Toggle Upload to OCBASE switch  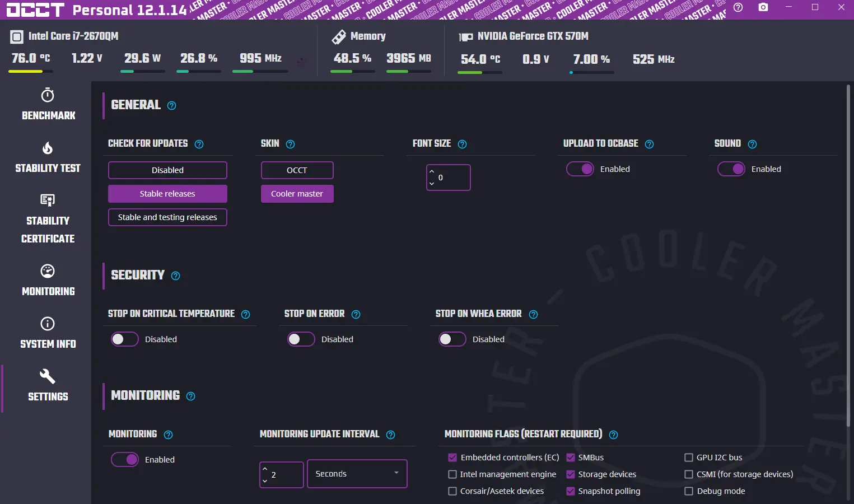click(580, 169)
